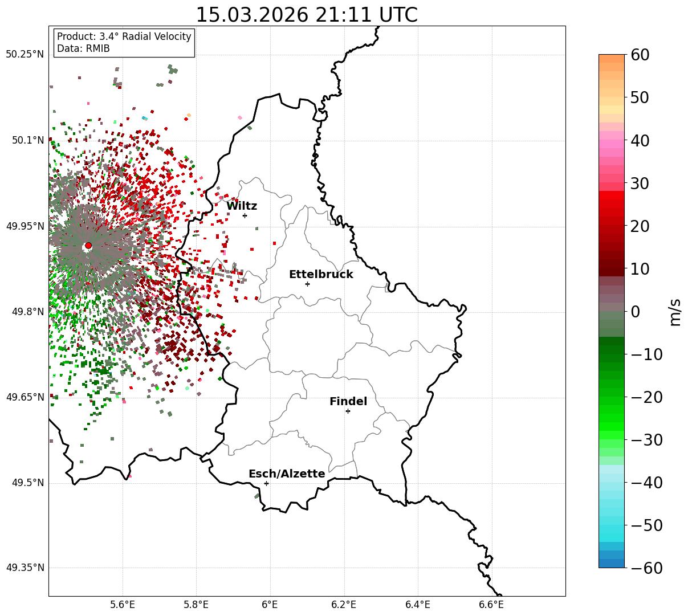Click the Esch/Alzette station cross marker
This screenshot has width=688, height=616.
266,483
